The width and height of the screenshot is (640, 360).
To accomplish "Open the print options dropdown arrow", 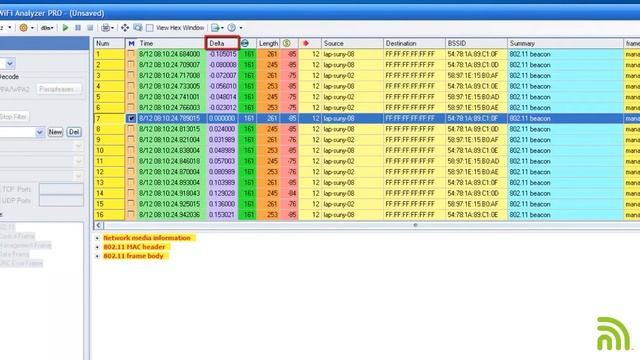I will (x=113, y=28).
